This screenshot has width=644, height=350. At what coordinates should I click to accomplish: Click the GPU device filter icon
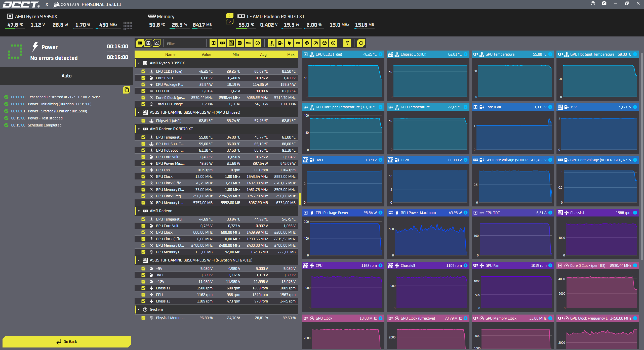pos(222,43)
